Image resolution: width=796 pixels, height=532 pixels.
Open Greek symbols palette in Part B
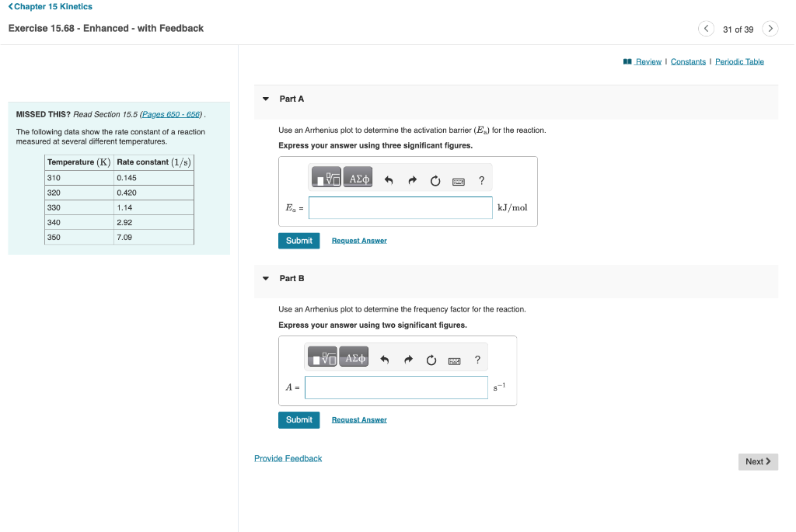(354, 357)
